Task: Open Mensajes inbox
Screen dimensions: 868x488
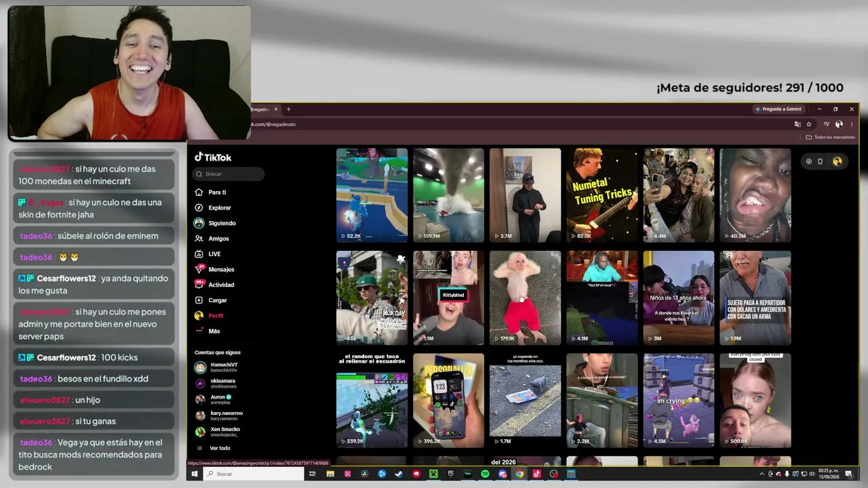Action: point(214,269)
